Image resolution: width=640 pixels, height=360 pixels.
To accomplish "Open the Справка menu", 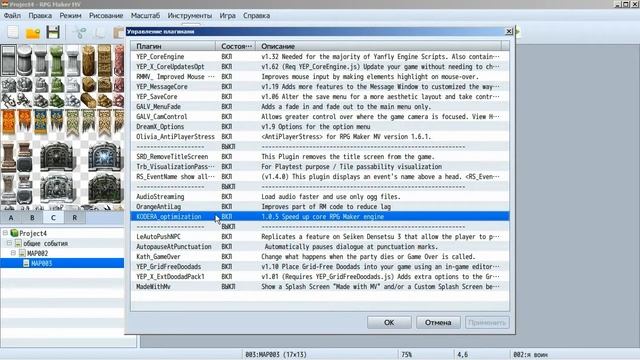I will pyautogui.click(x=256, y=16).
